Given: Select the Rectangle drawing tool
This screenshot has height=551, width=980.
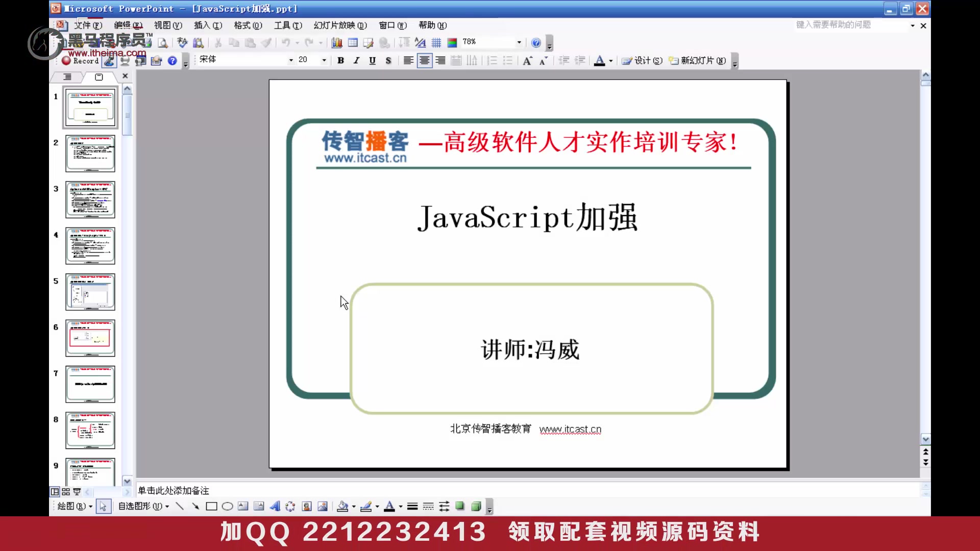Looking at the screenshot, I should point(211,506).
